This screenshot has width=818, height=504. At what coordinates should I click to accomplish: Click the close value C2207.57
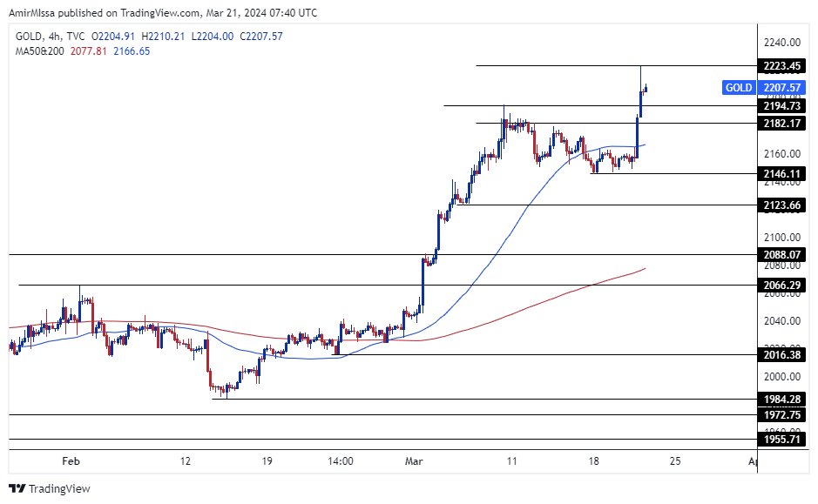(x=261, y=37)
